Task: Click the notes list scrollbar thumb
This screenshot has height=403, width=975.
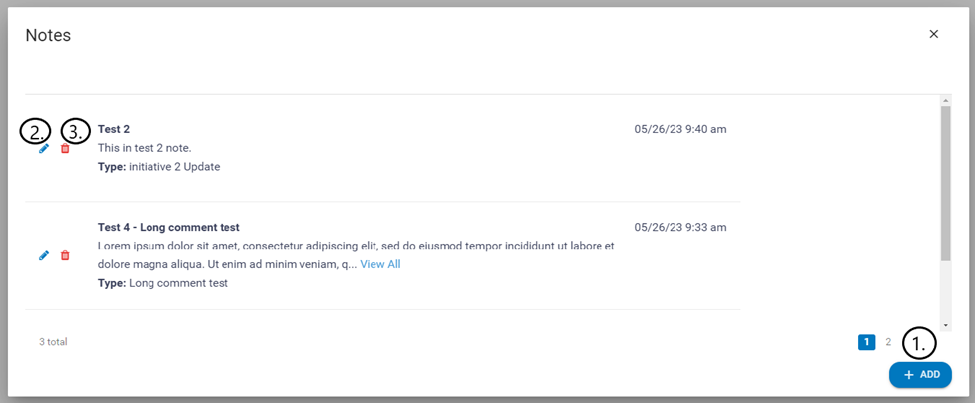Action: [946, 180]
